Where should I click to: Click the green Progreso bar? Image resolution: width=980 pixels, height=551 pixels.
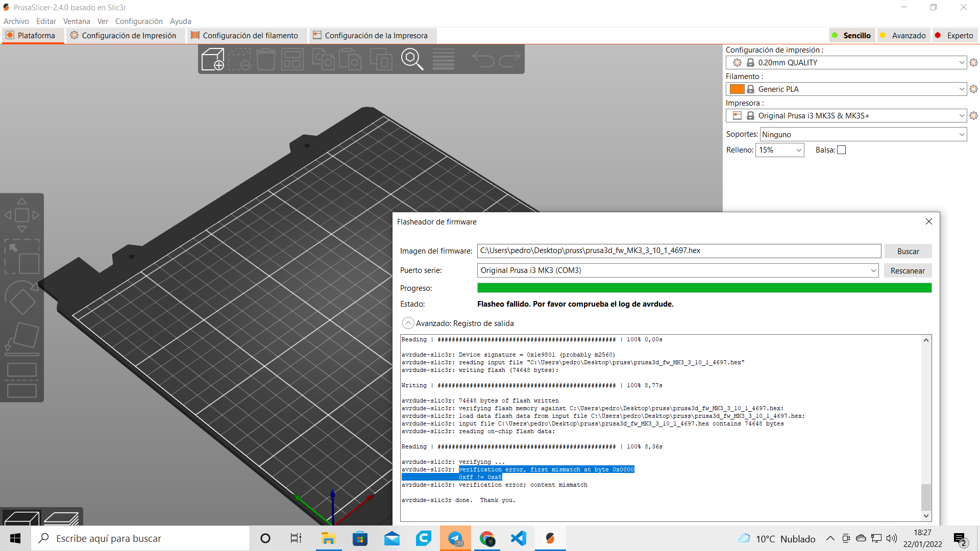pos(704,288)
